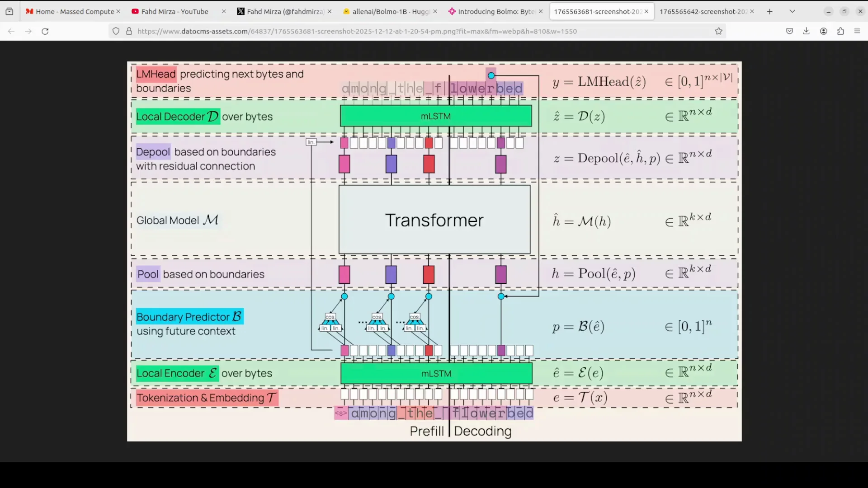Open a new browser tab
Screen dimensions: 868x488
click(x=769, y=11)
